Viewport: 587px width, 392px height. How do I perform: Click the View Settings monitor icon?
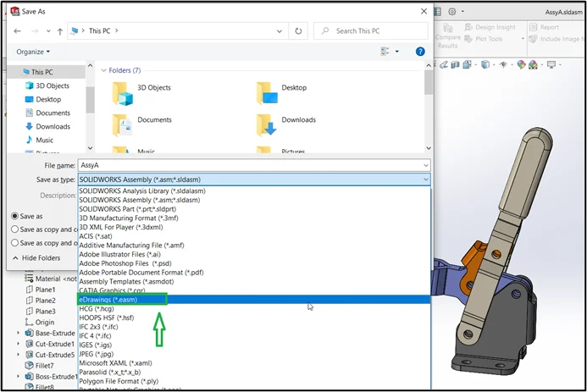point(551,64)
